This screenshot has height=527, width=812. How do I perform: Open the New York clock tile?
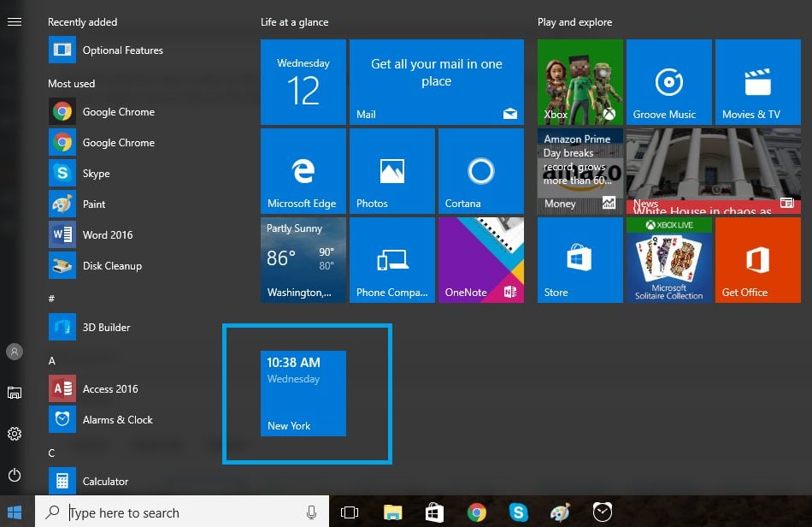[x=303, y=394]
